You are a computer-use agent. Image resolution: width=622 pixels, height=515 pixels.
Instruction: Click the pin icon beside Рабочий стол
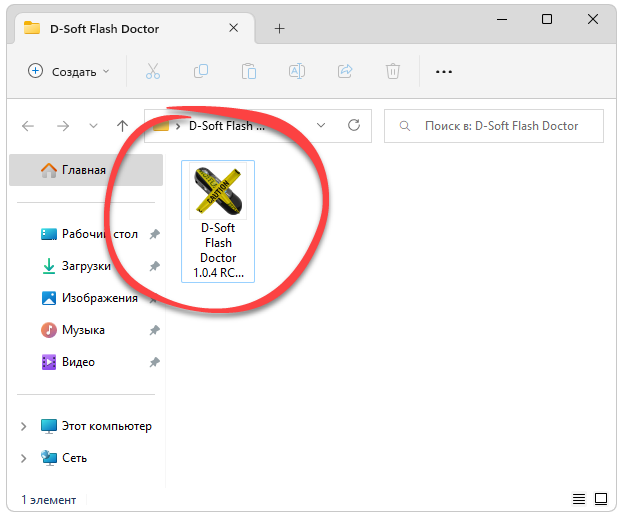(154, 234)
